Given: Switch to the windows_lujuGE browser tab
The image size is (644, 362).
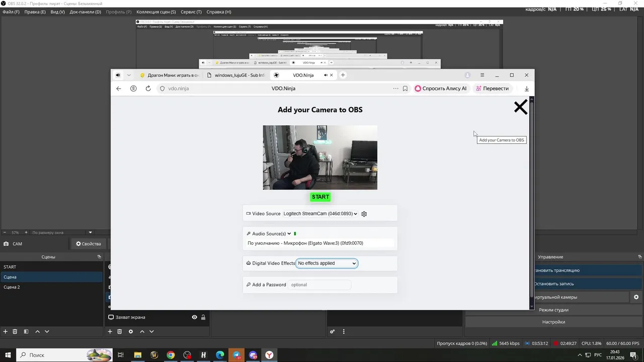Looking at the screenshot, I should tap(236, 75).
